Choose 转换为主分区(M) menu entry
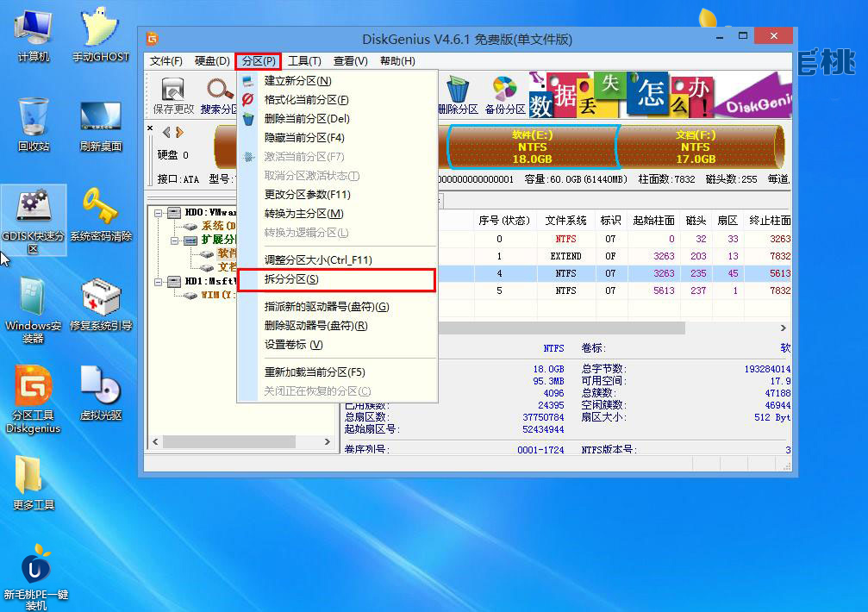This screenshot has width=868, height=612. point(338,213)
